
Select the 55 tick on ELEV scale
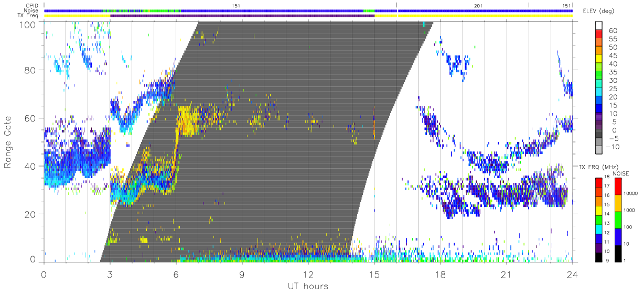coord(613,39)
